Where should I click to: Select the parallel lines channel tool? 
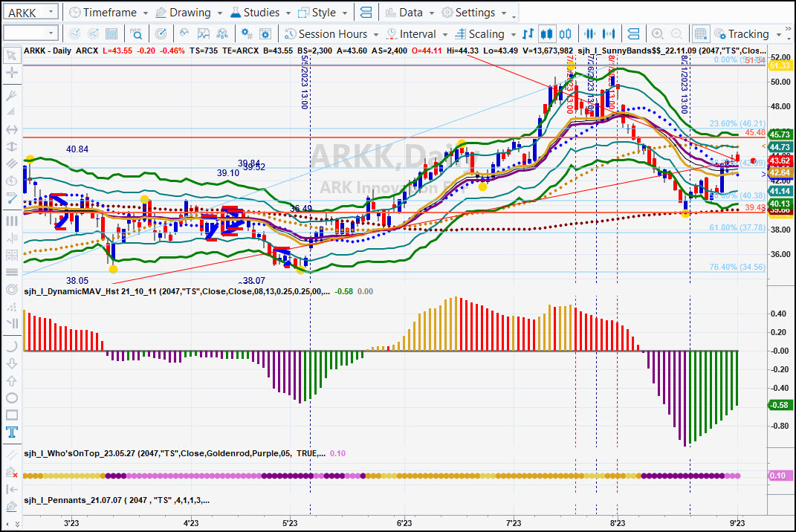[x=11, y=163]
